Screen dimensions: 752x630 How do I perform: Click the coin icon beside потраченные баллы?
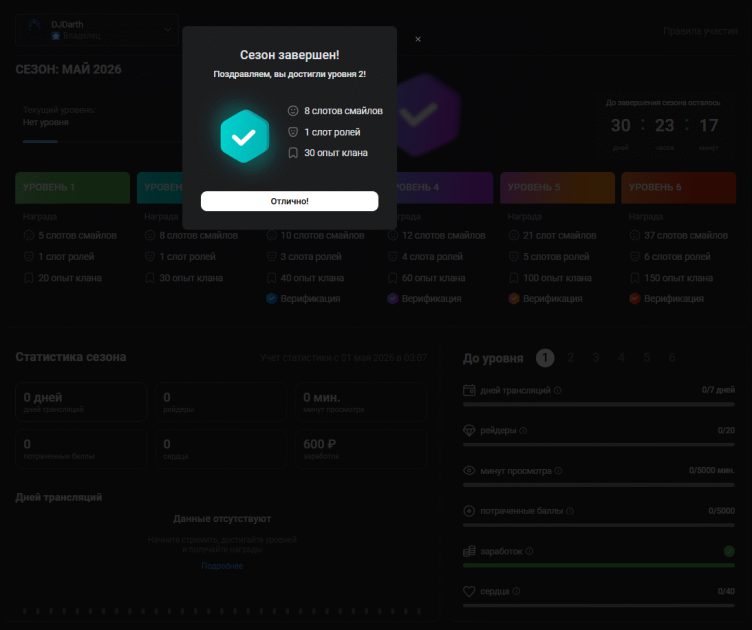[x=469, y=511]
